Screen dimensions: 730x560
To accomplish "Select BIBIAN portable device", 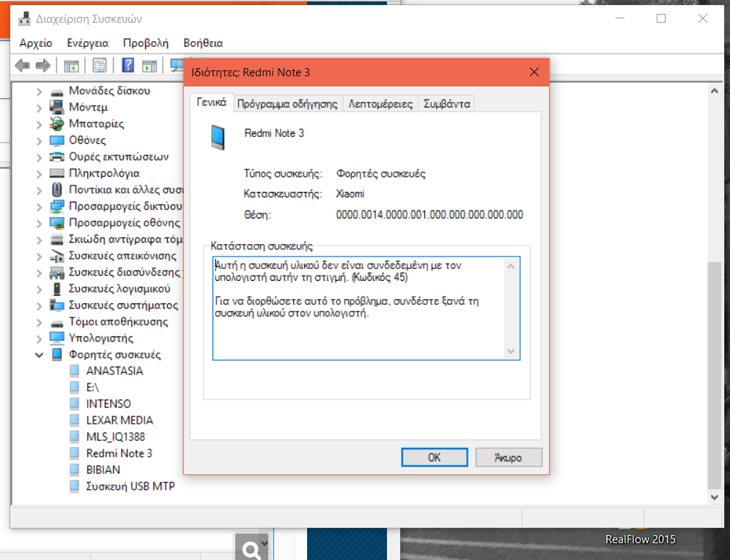I will (x=103, y=470).
